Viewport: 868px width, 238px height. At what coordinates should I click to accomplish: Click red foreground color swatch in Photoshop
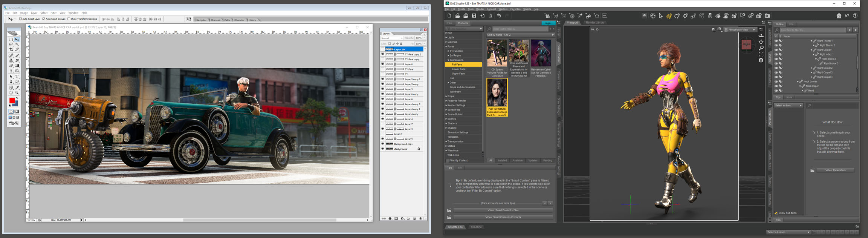point(12,100)
